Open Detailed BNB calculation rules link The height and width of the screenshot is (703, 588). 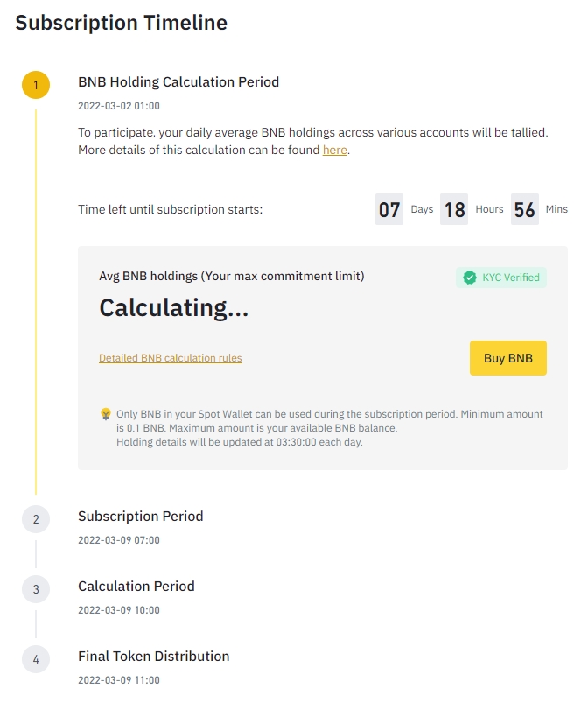coord(171,358)
